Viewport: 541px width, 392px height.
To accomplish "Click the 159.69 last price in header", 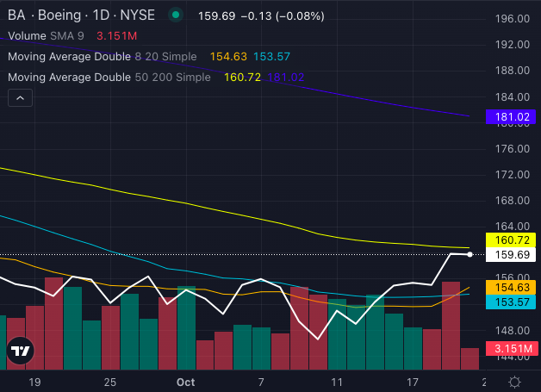I will 216,15.
